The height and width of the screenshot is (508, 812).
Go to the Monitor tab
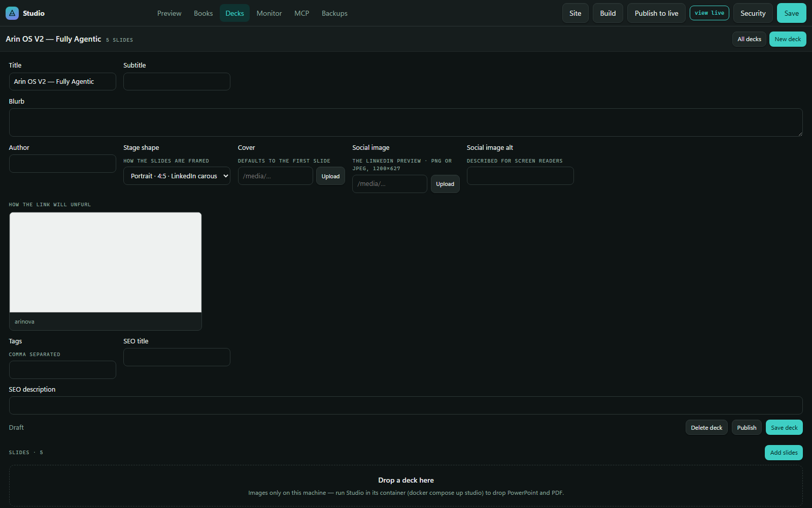[269, 13]
